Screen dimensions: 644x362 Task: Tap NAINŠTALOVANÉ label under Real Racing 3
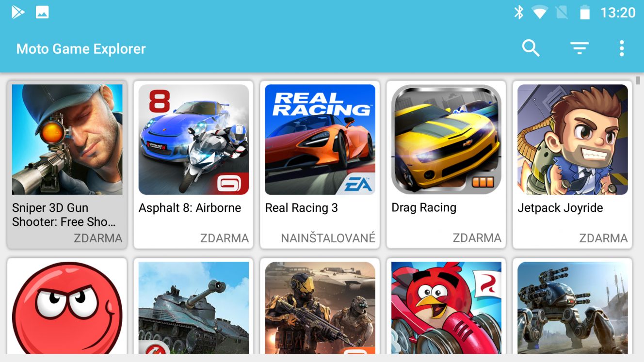pos(328,238)
